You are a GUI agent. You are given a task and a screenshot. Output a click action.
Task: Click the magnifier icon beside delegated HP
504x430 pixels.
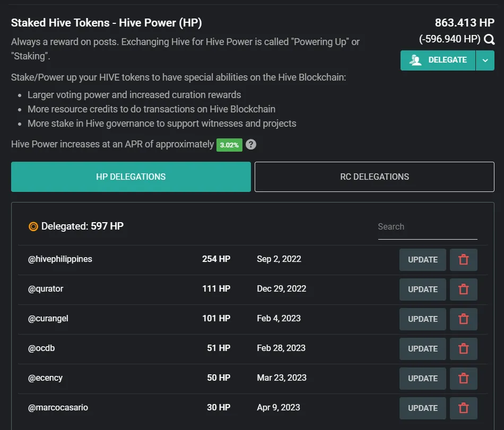pyautogui.click(x=489, y=39)
